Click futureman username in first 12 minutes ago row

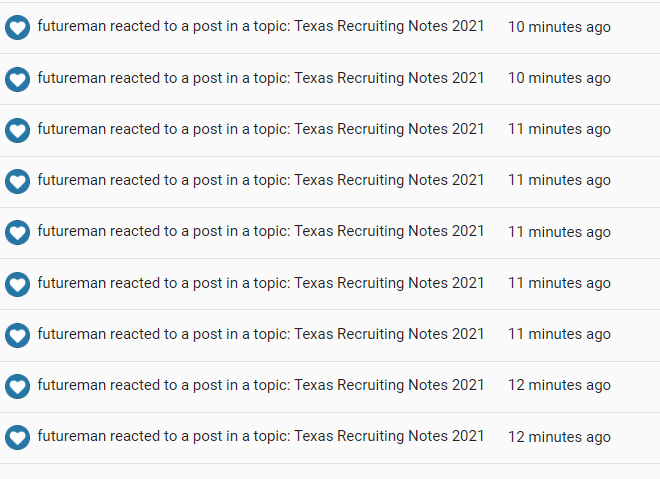point(72,385)
